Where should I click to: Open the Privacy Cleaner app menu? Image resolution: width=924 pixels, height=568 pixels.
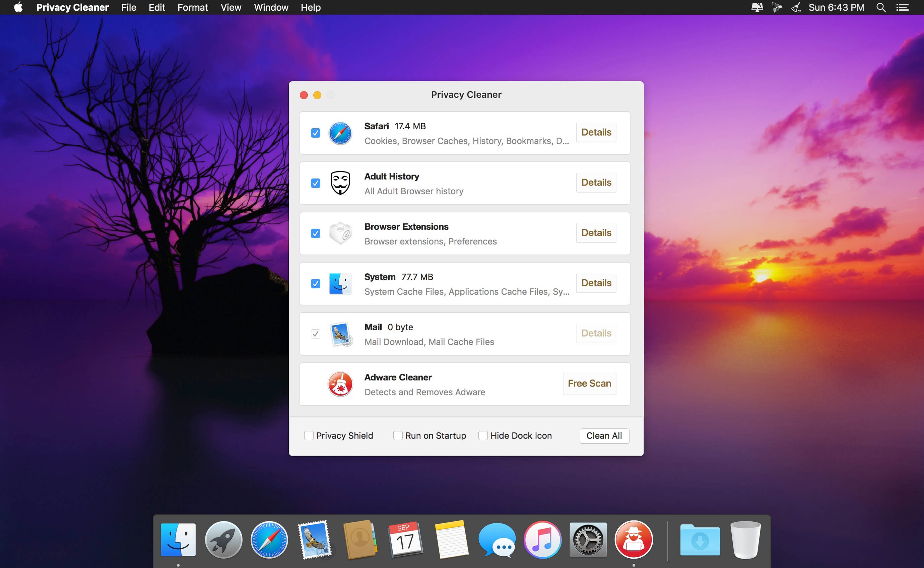[72, 7]
